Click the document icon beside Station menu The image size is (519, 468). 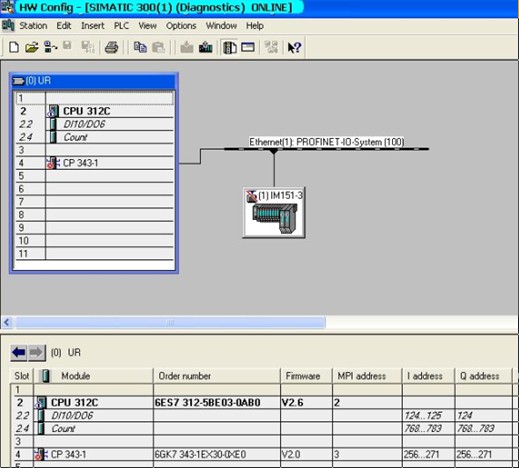[x=8, y=26]
